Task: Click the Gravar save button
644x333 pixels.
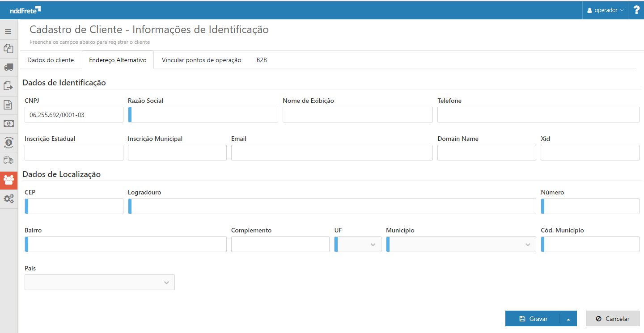Action: coord(533,319)
